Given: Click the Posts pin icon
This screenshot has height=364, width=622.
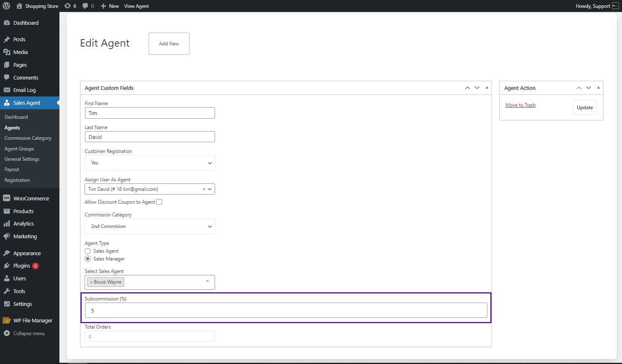Looking at the screenshot, I should click(x=7, y=39).
